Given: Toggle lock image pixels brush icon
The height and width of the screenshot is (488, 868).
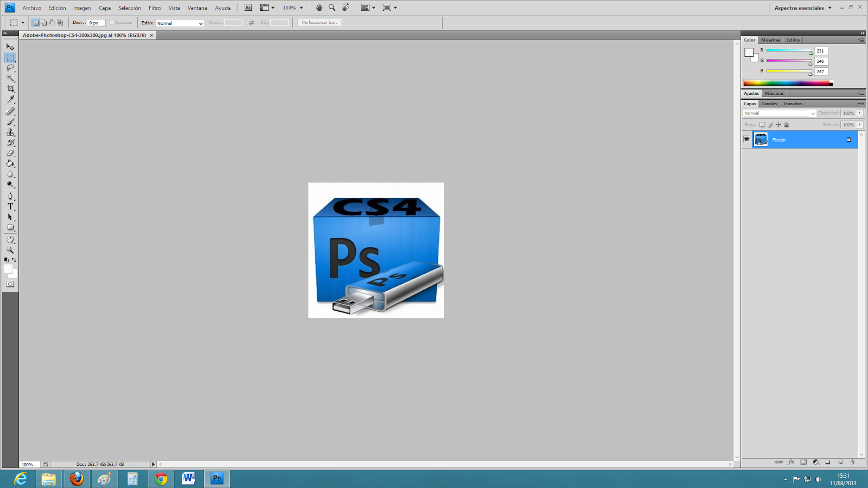Looking at the screenshot, I should (x=770, y=125).
